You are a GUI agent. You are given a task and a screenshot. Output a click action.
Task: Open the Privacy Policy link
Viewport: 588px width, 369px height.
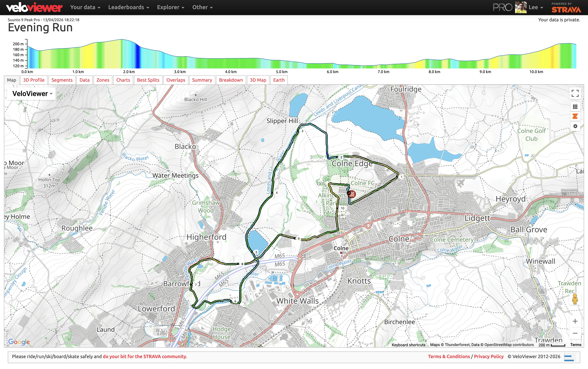tap(489, 356)
